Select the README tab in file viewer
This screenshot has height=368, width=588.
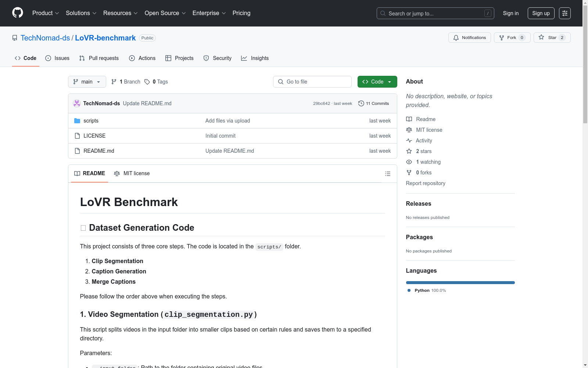tap(90, 173)
